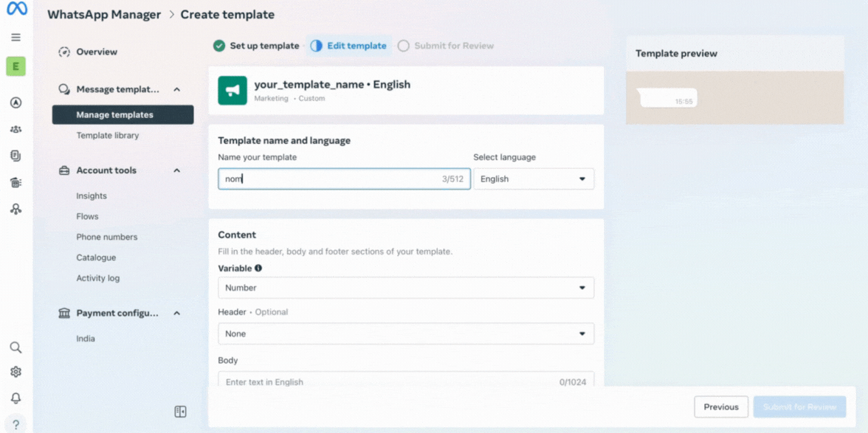Viewport: 868px width, 433px height.
Task: Go to Edit template step
Action: 348,46
